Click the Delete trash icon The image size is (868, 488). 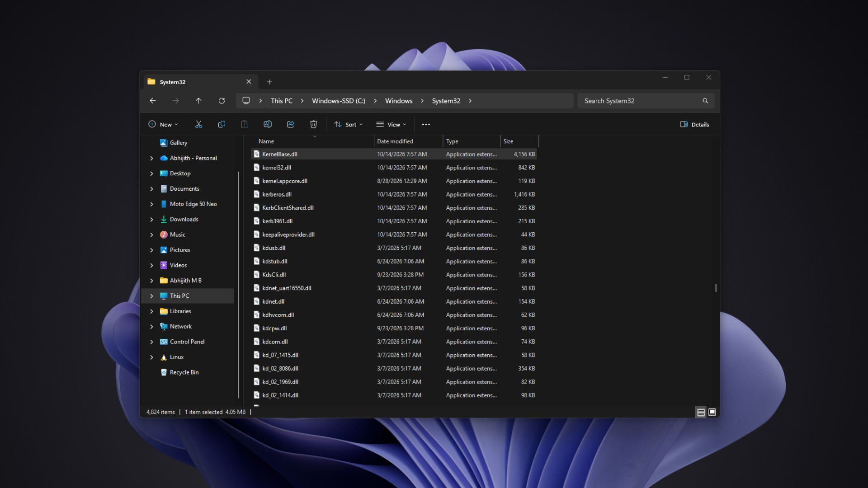click(313, 124)
